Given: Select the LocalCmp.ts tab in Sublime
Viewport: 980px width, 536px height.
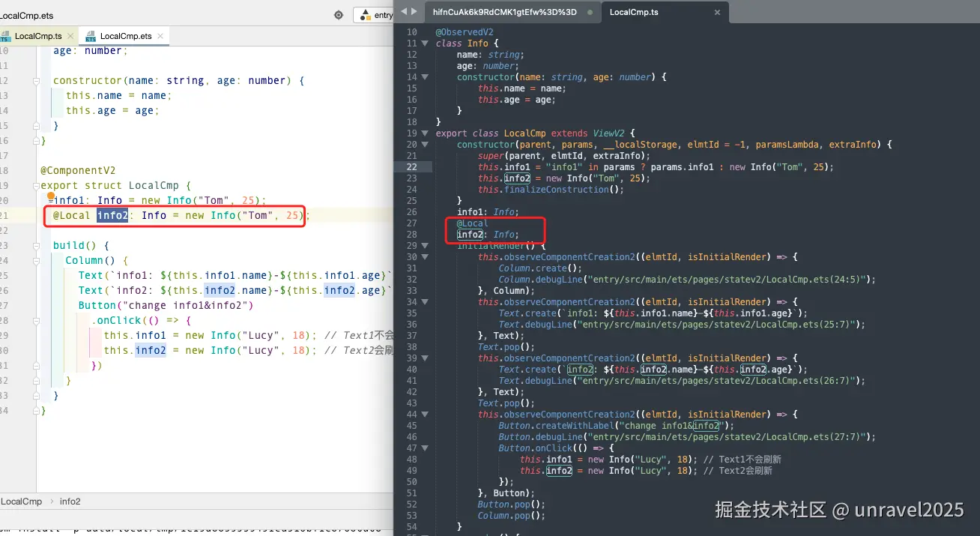Looking at the screenshot, I should [634, 12].
